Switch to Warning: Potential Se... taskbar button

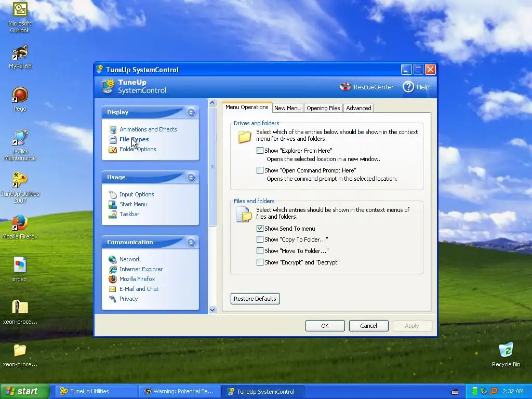(179, 392)
